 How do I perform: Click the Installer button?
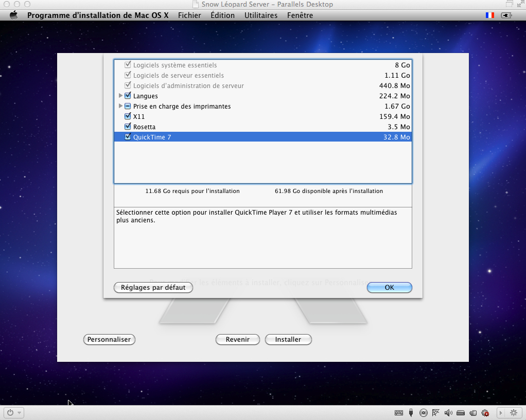(x=288, y=340)
